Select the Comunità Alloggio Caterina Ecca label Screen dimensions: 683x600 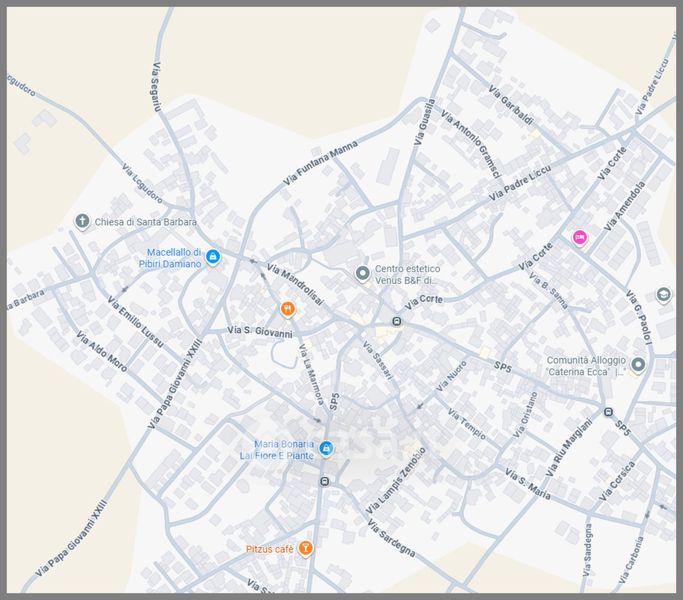tap(585, 366)
